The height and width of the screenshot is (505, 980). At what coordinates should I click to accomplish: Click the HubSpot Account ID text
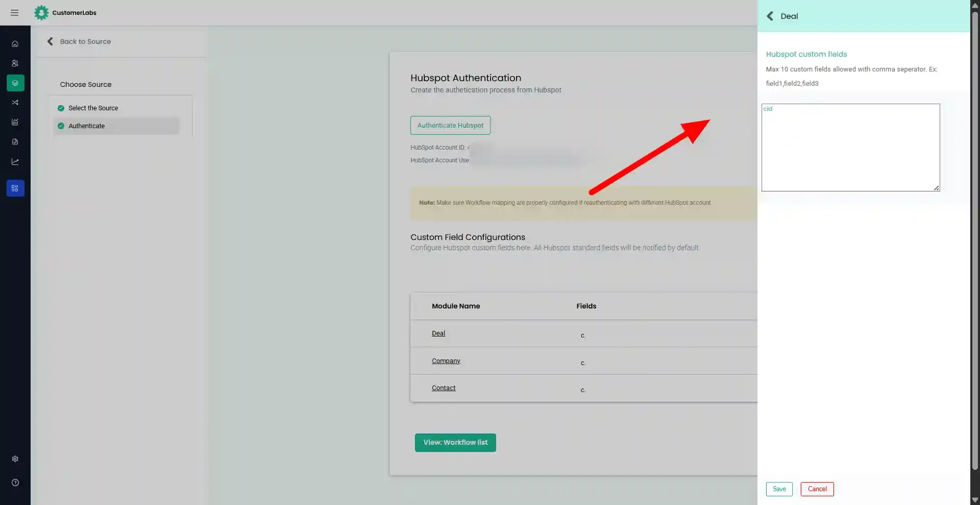[440, 148]
